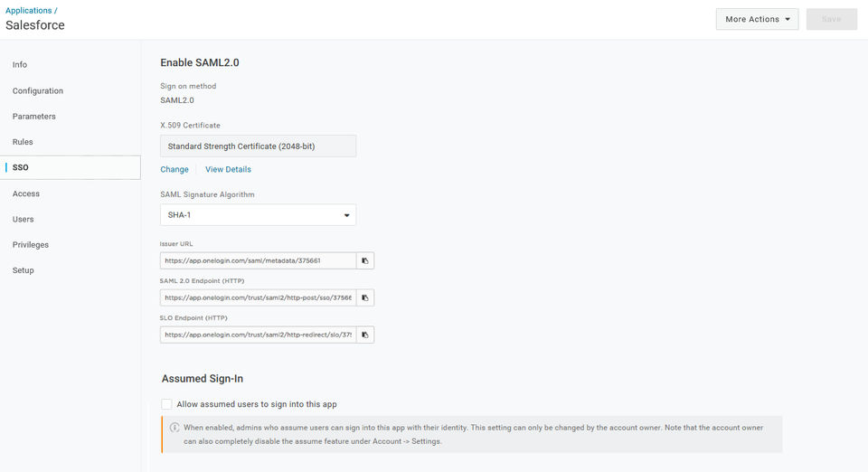Expand the More Actions menu
Screen dimensions: 868x472
[x=757, y=19]
